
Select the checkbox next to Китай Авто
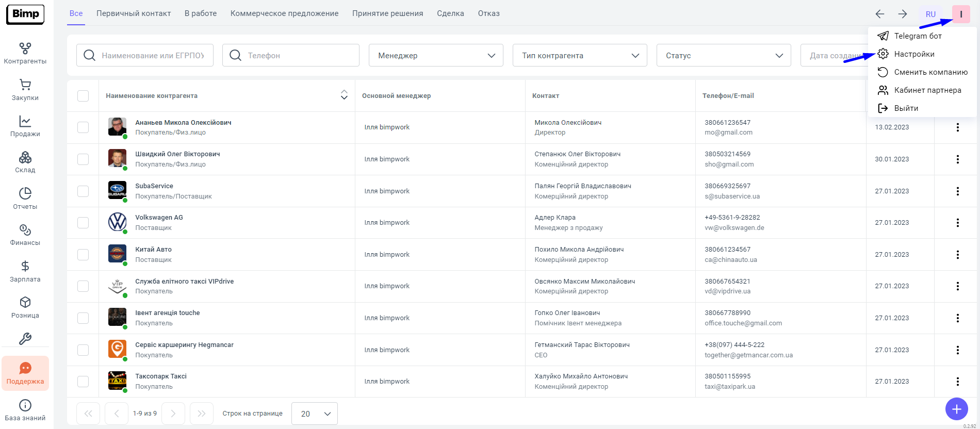(83, 255)
